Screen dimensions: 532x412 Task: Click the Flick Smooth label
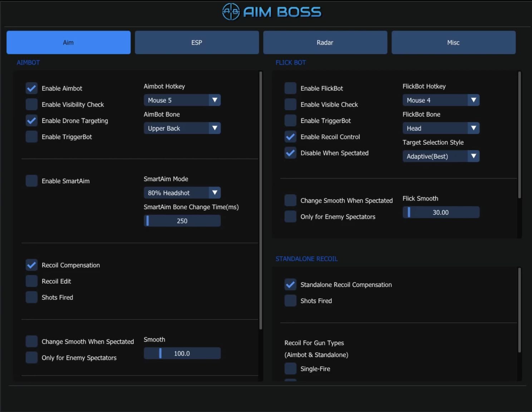420,198
